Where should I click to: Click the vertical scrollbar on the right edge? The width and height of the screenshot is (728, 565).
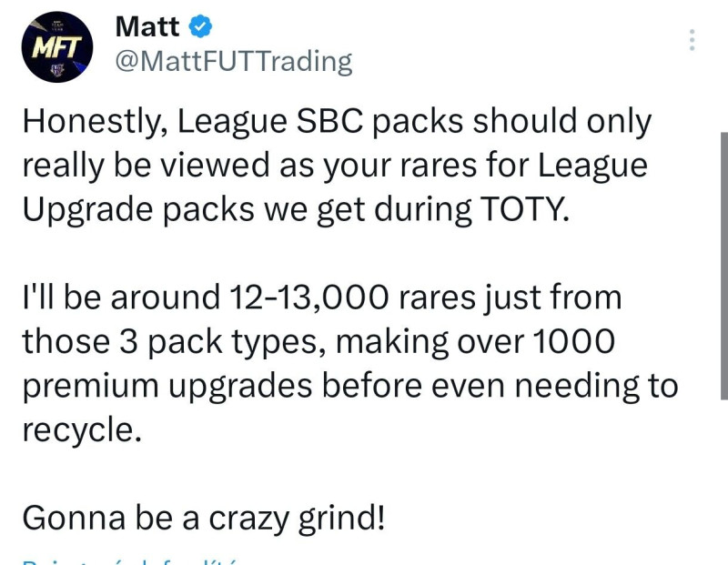pos(723,264)
